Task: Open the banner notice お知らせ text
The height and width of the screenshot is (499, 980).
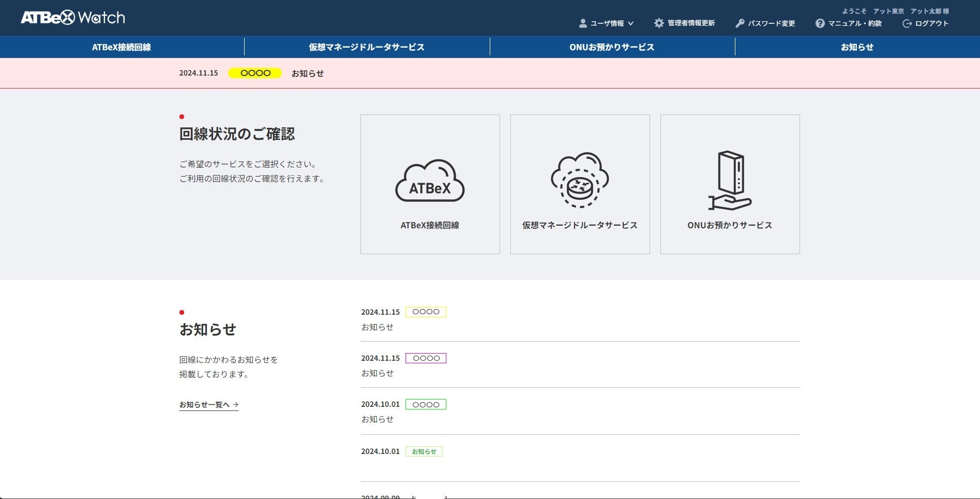Action: click(x=308, y=74)
